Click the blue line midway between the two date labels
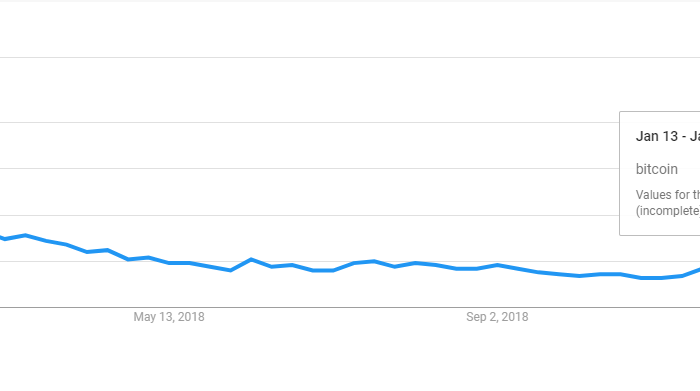 coord(333,270)
